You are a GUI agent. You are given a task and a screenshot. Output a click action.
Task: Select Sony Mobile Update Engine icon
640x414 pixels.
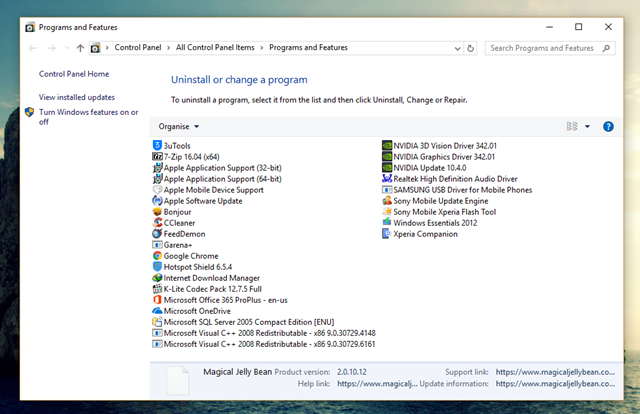point(387,200)
